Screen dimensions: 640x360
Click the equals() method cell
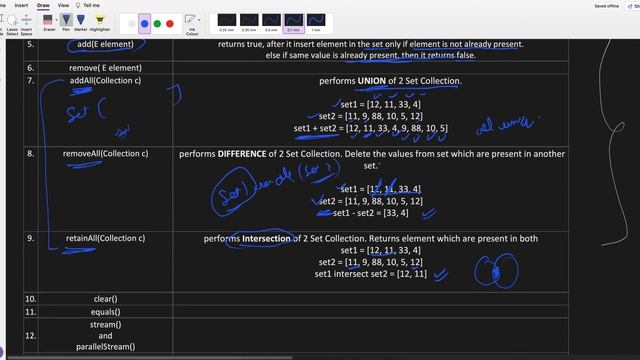105,312
